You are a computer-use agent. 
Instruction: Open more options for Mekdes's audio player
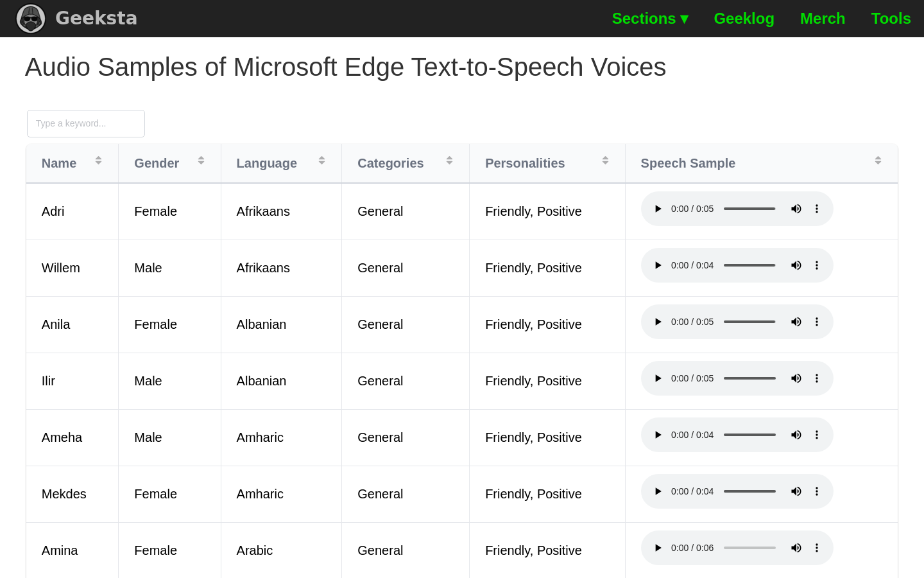[x=817, y=491]
